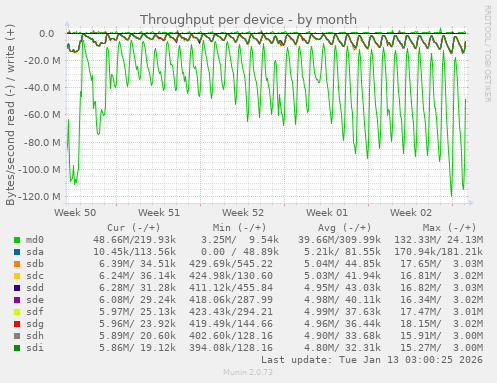Click the 'Max (-/+)' column header
Screen dimensions: 497x383
[x=449, y=228]
